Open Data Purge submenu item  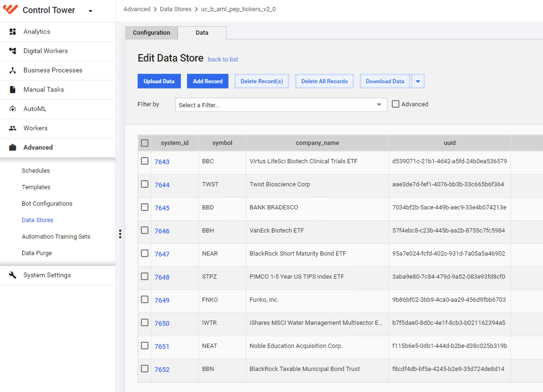[37, 253]
